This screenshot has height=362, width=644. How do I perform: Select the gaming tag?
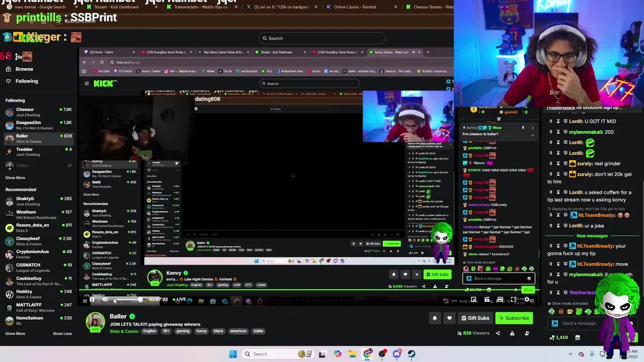tap(183, 331)
